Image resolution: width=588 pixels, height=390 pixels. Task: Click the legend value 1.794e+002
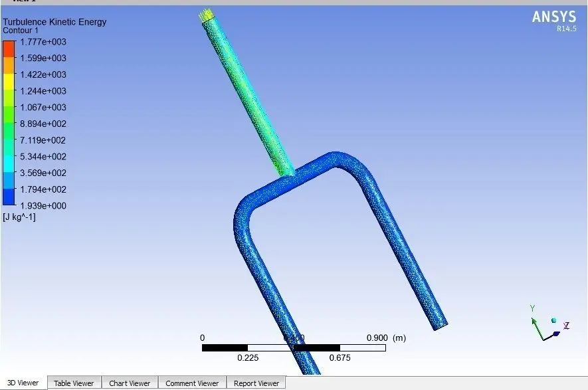pos(43,189)
